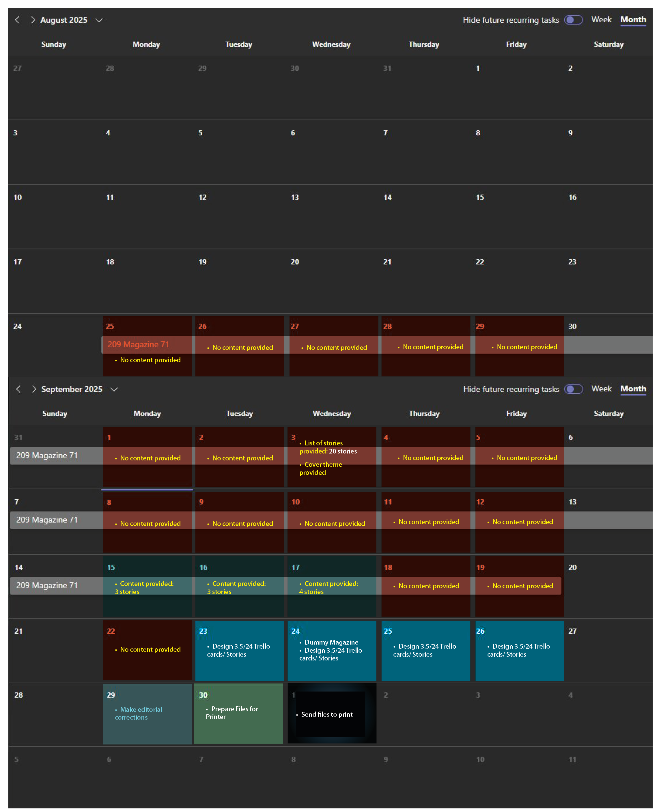Switch to Week view in September calendar
Screen dimensions: 661x812
pyautogui.click(x=601, y=389)
